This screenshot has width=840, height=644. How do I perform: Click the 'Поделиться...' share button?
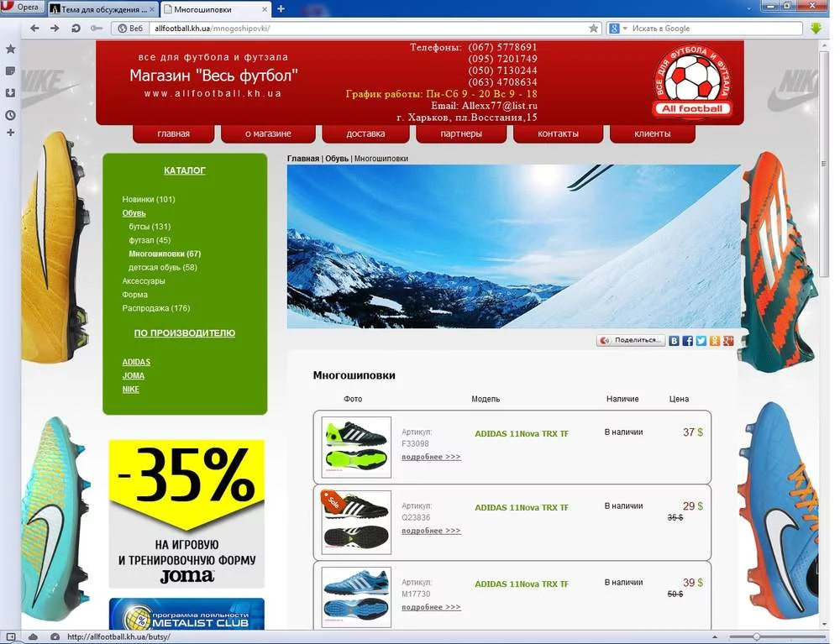click(x=631, y=340)
